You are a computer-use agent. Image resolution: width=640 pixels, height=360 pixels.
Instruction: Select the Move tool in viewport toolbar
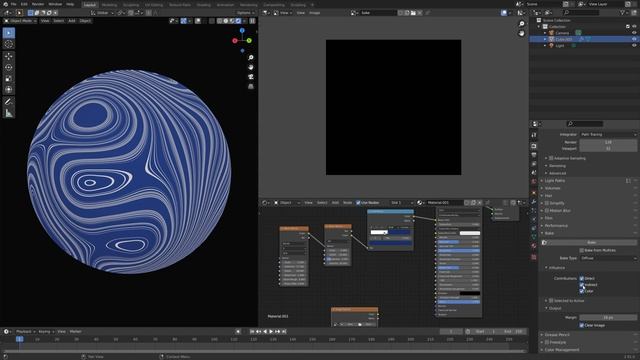coord(9,56)
